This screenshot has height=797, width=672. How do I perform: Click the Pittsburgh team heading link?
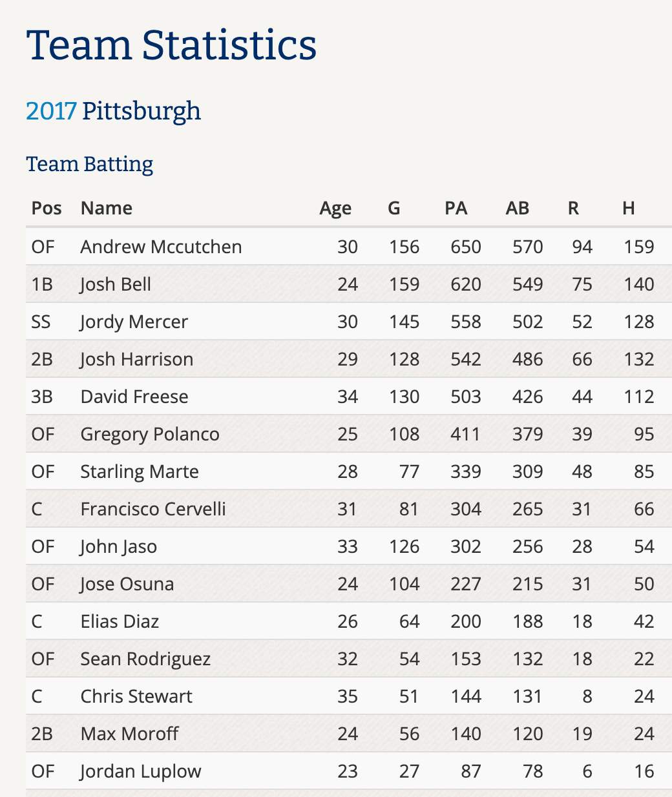click(142, 112)
